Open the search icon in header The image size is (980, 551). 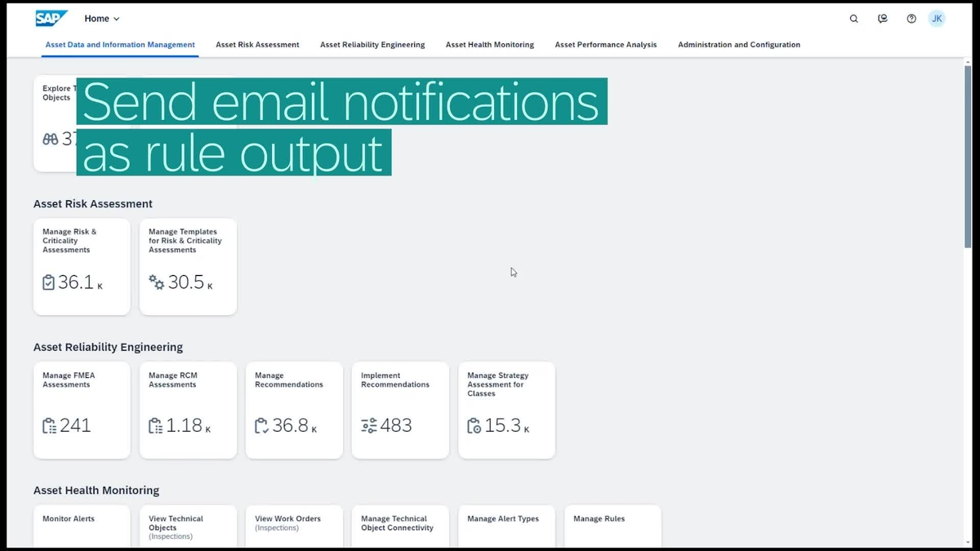click(854, 19)
